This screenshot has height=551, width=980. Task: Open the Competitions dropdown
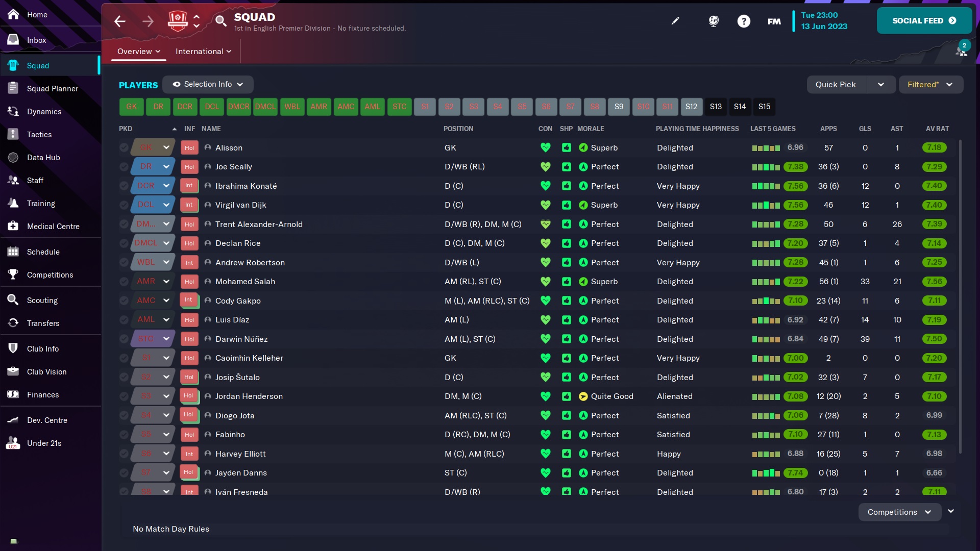coord(899,512)
